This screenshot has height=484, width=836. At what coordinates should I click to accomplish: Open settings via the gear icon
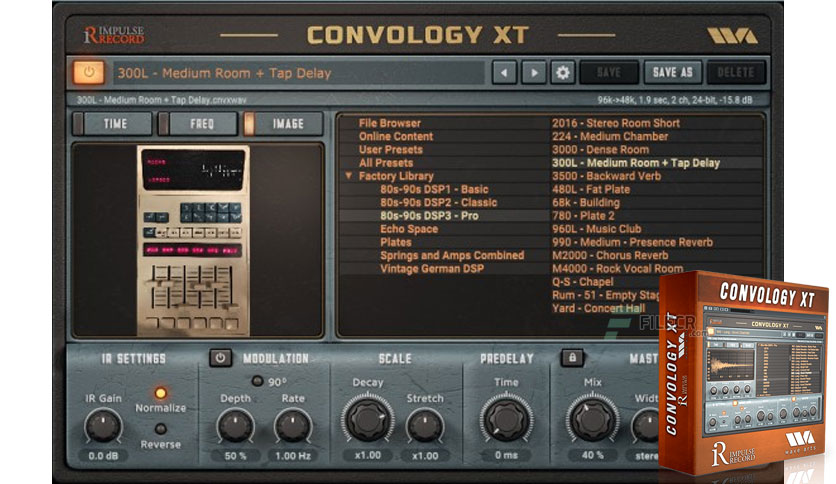(x=562, y=72)
